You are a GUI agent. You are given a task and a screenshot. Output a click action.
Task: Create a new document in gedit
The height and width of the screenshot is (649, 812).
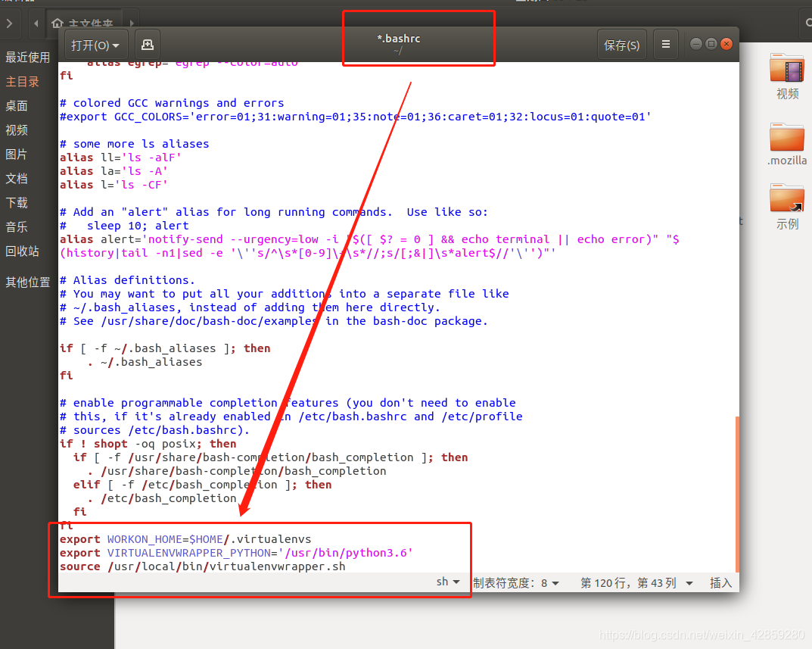click(x=147, y=45)
